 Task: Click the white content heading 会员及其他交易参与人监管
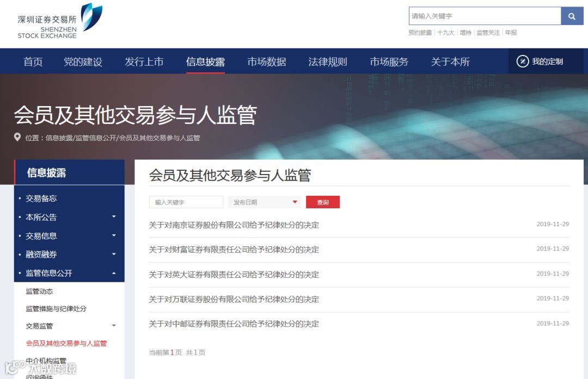[230, 175]
